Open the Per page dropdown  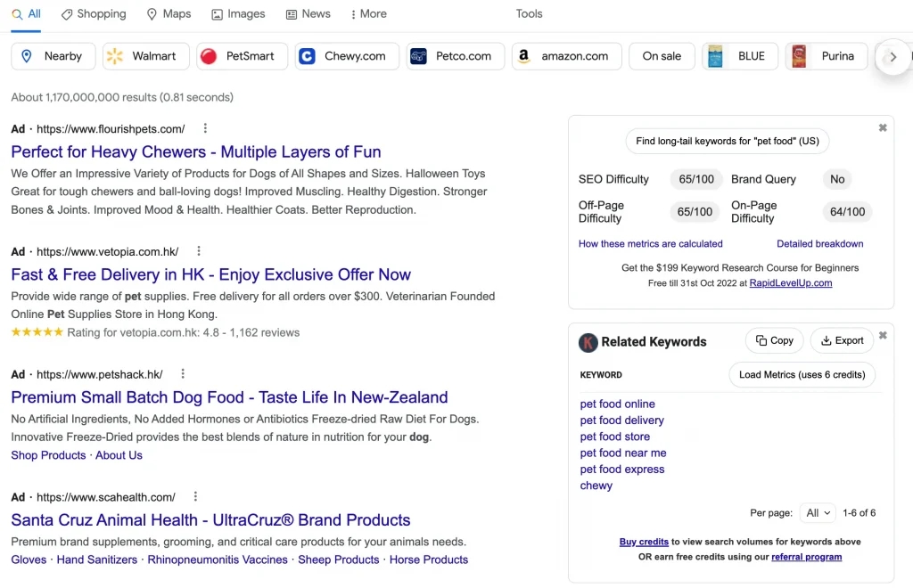click(x=818, y=513)
